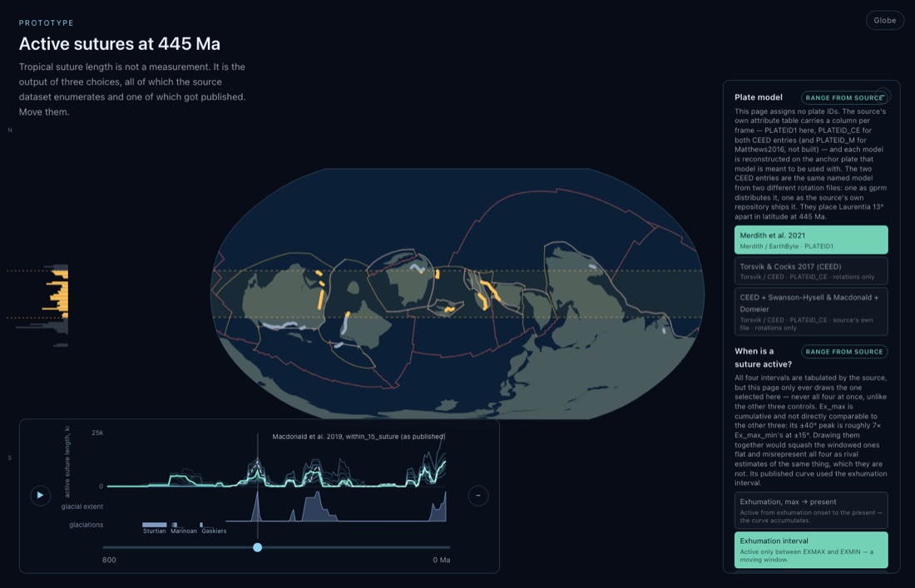Select the 'Exhumation, max → present' option
This screenshot has width=915, height=588.
click(x=811, y=511)
